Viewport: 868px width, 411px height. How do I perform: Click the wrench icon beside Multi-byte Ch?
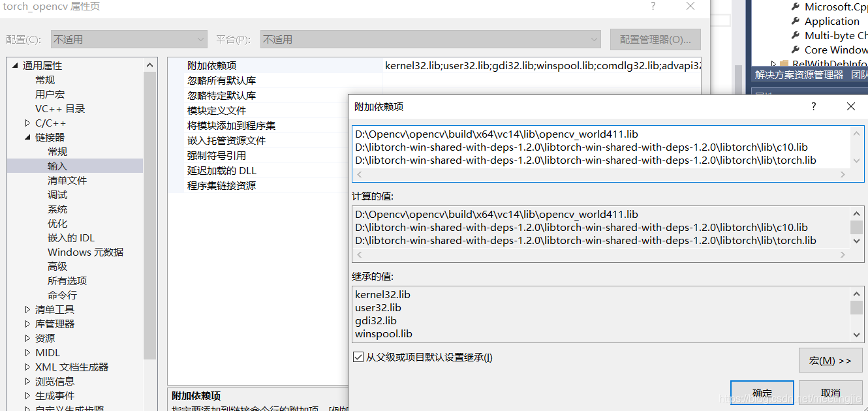click(795, 35)
